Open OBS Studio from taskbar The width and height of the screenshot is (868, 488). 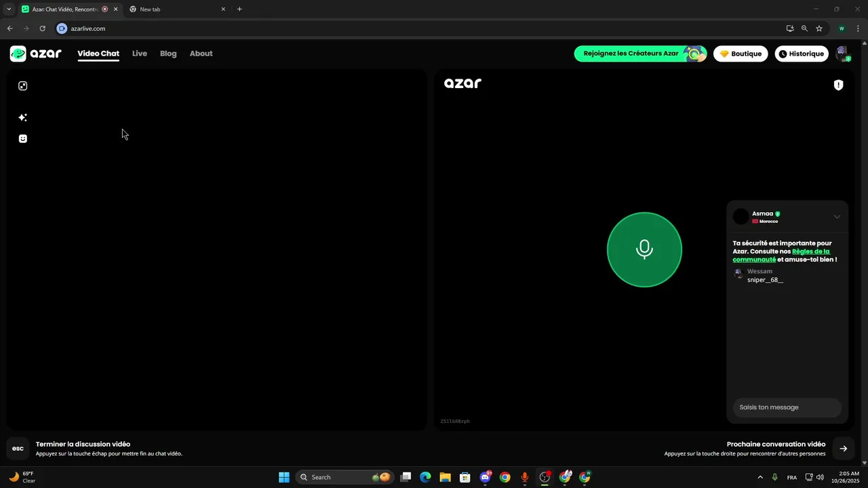pos(545,477)
